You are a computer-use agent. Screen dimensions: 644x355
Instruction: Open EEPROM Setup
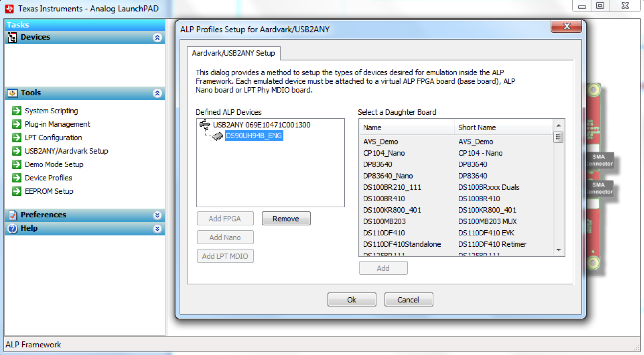pyautogui.click(x=49, y=191)
